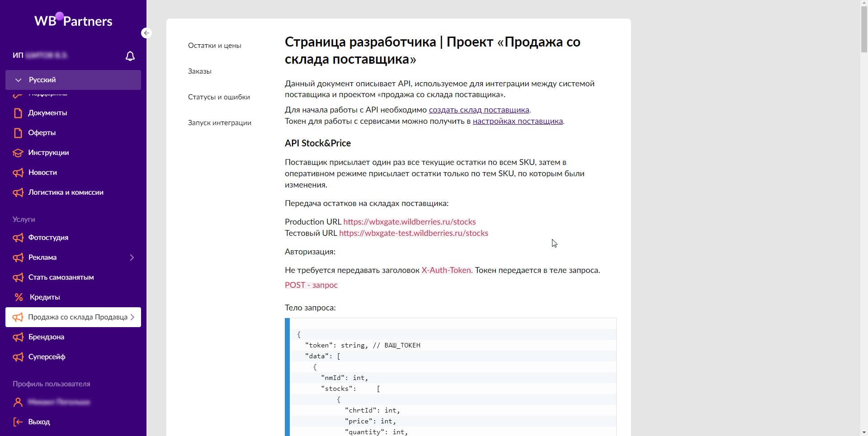Click the WB Partners logo
Screen dimensions: 868x436
73,20
